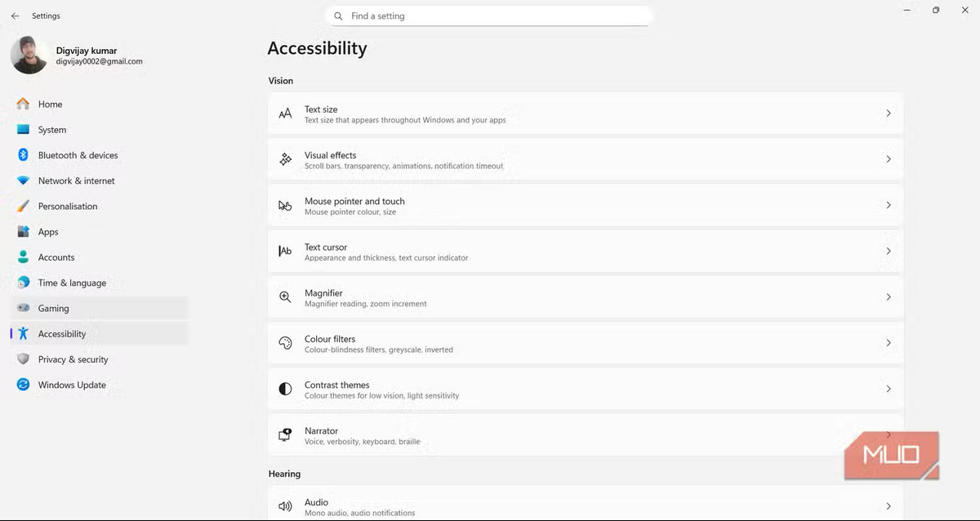
Task: Click the Bluetooth & devices icon
Action: 23,155
